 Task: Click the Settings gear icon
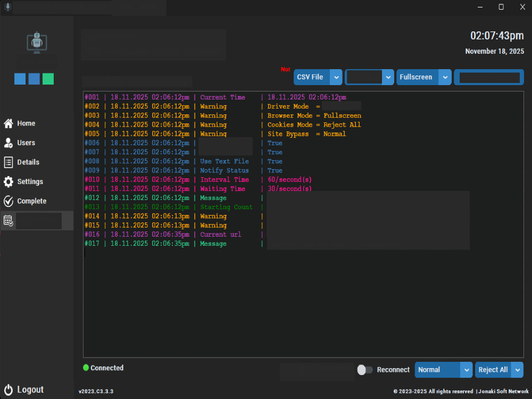coord(9,181)
